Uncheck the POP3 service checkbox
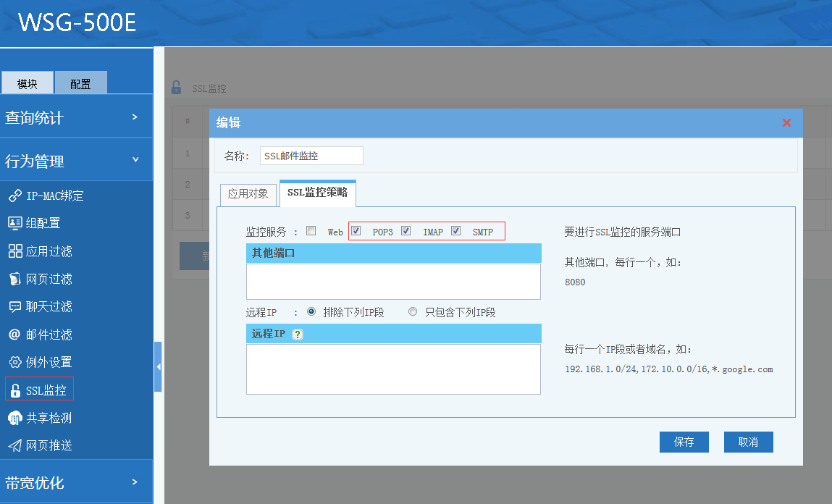 coord(356,231)
